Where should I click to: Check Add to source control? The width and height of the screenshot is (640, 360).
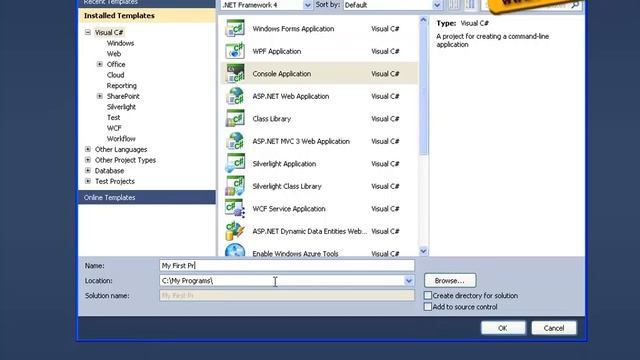428,307
